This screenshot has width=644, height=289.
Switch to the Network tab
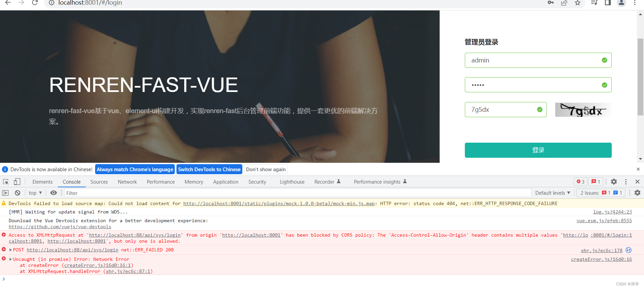(127, 182)
